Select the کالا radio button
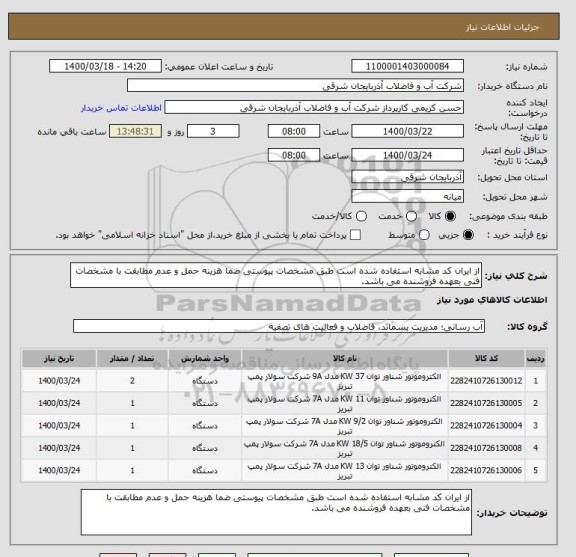Screen dimensions: 576x557 point(450,216)
